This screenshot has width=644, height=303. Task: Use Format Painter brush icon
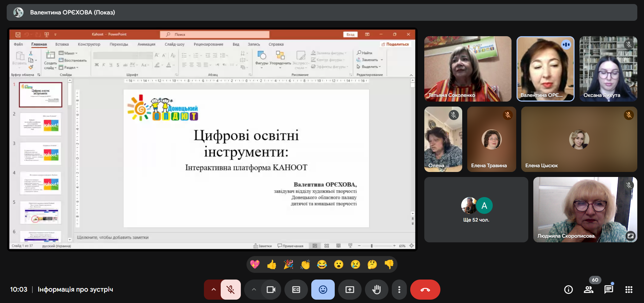pyautogui.click(x=31, y=67)
